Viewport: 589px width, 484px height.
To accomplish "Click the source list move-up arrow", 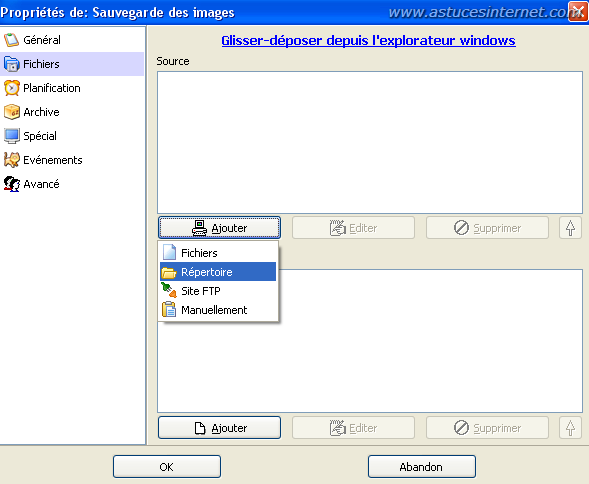I will [570, 228].
